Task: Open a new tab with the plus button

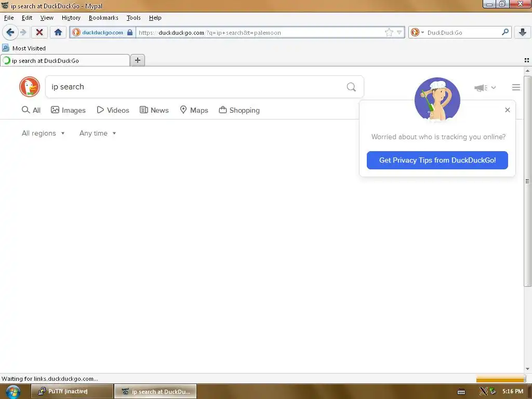Action: [x=137, y=60]
